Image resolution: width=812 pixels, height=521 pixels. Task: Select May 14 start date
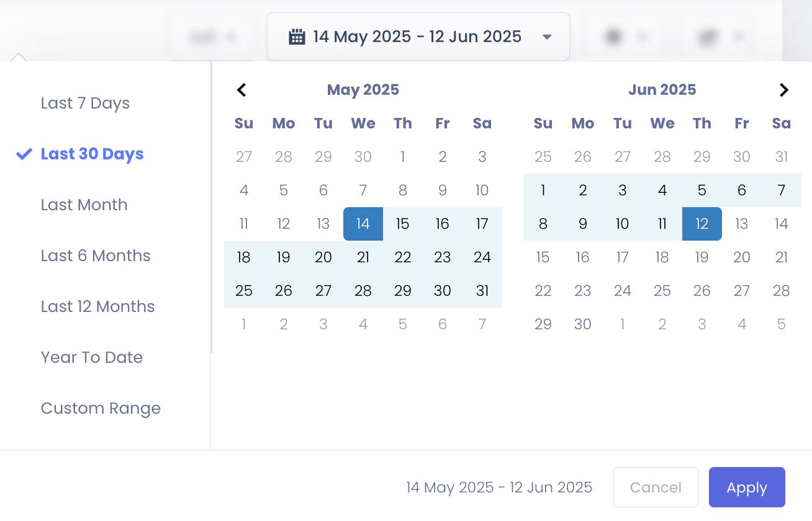pos(363,224)
